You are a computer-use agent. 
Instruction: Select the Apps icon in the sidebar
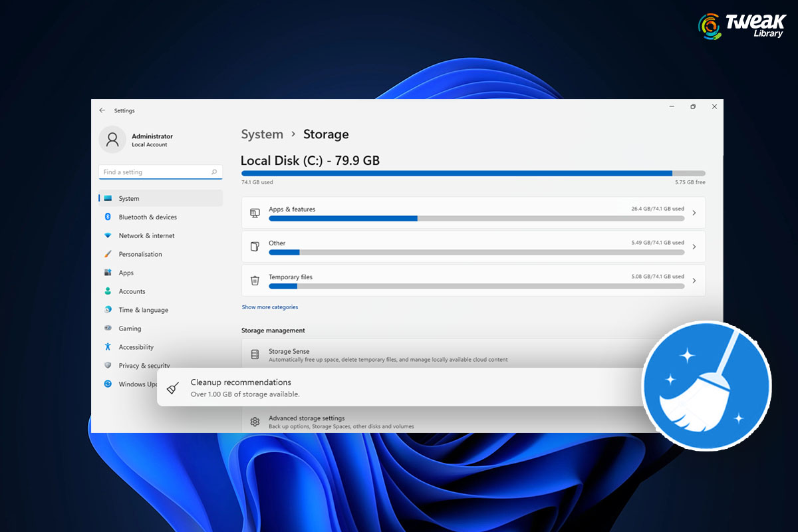tap(108, 273)
